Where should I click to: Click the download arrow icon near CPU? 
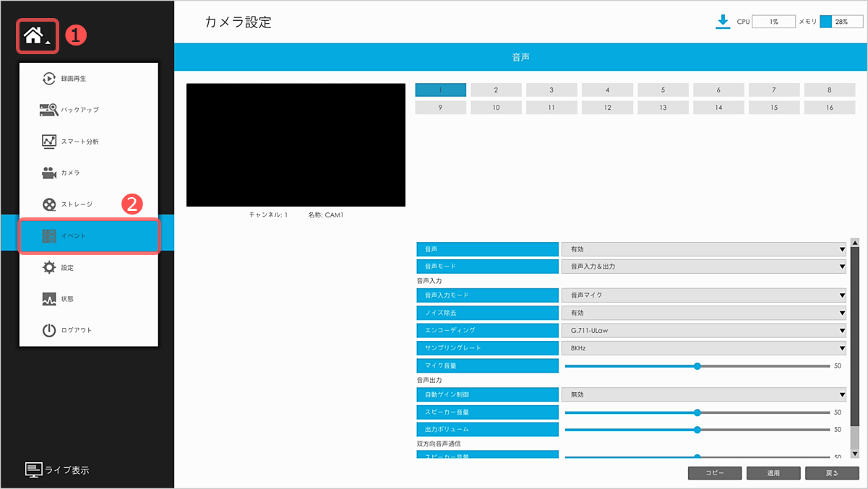(722, 22)
